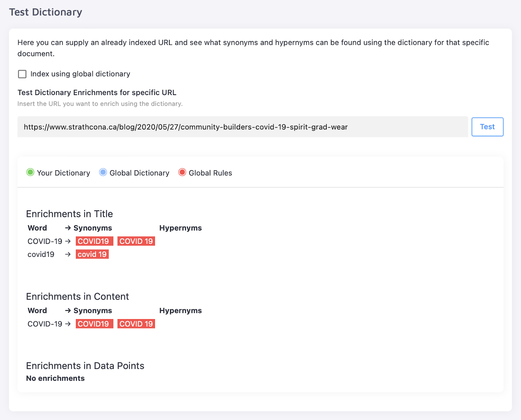Click the Test Dictionary page heading
Screen dimensions: 521x420
[x=46, y=12]
